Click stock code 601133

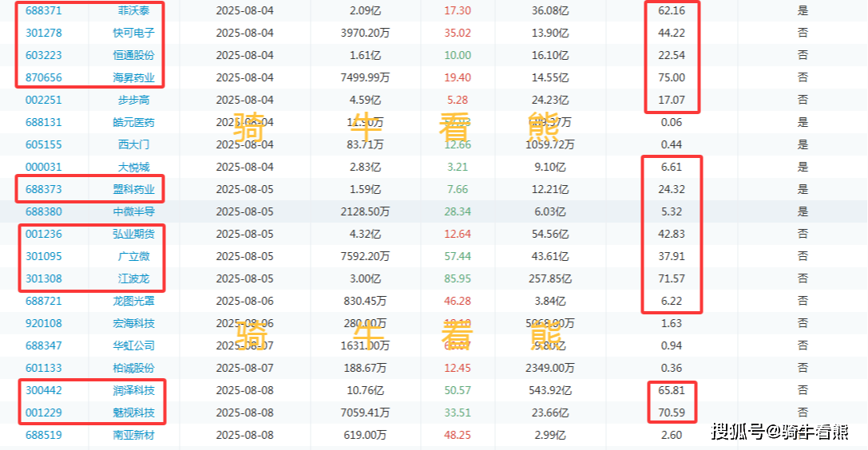[44, 369]
